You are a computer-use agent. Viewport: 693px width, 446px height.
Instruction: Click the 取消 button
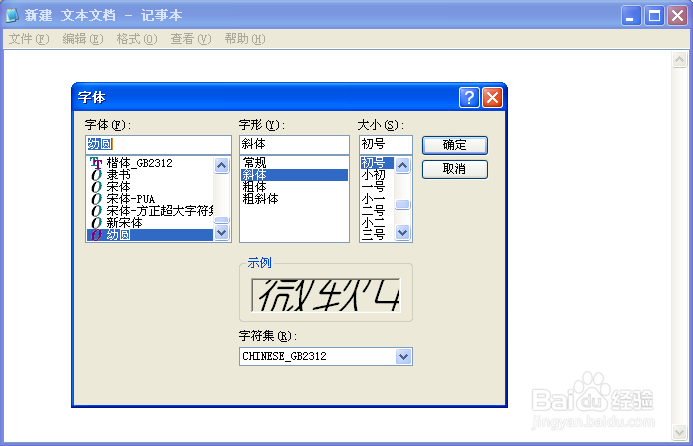pyautogui.click(x=455, y=169)
